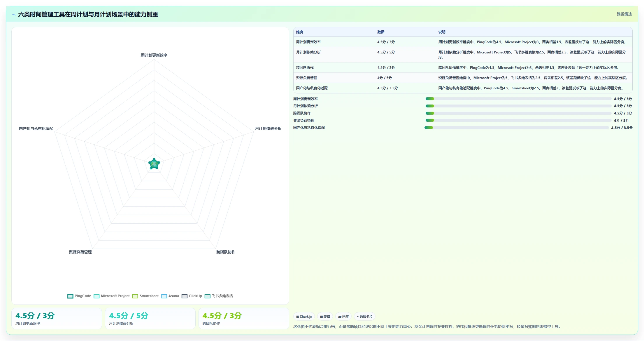
Task: Open the 周计划更新效率 data card
Action: 57,319
